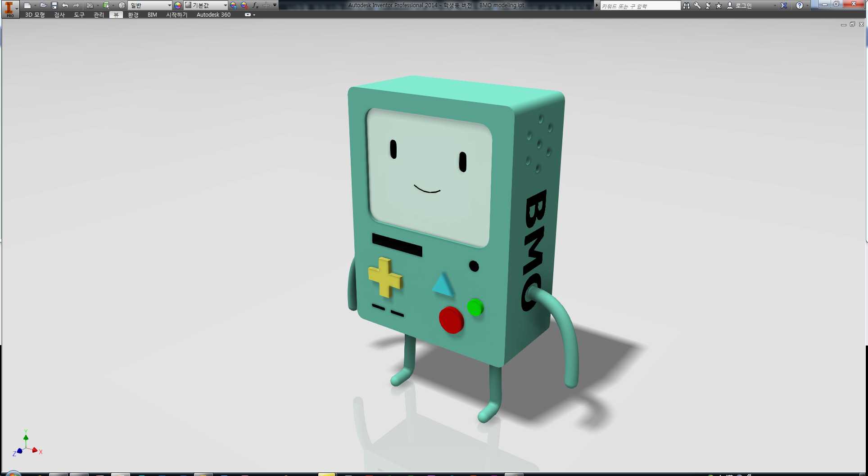Click the red X axis arrowhead
Viewport: 868px width, 476px height.
pos(35,450)
